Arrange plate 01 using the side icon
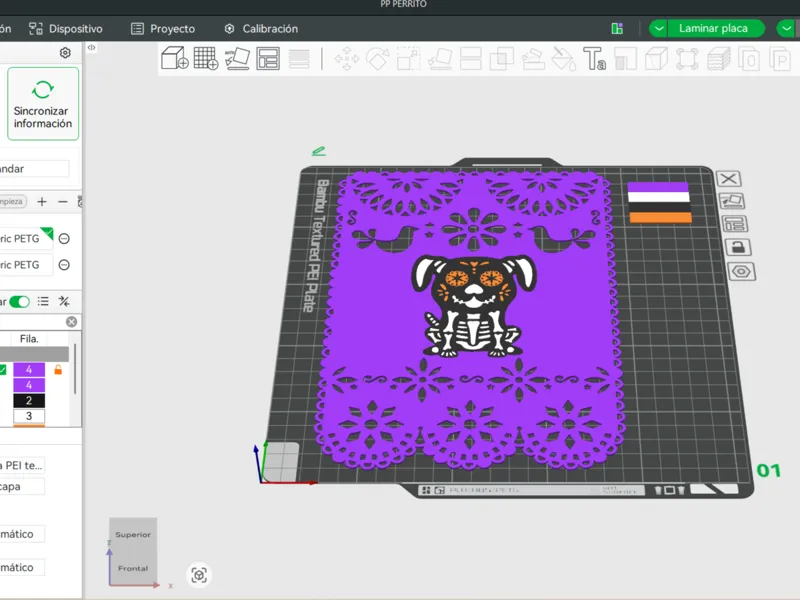The width and height of the screenshot is (800, 600). tap(735, 223)
